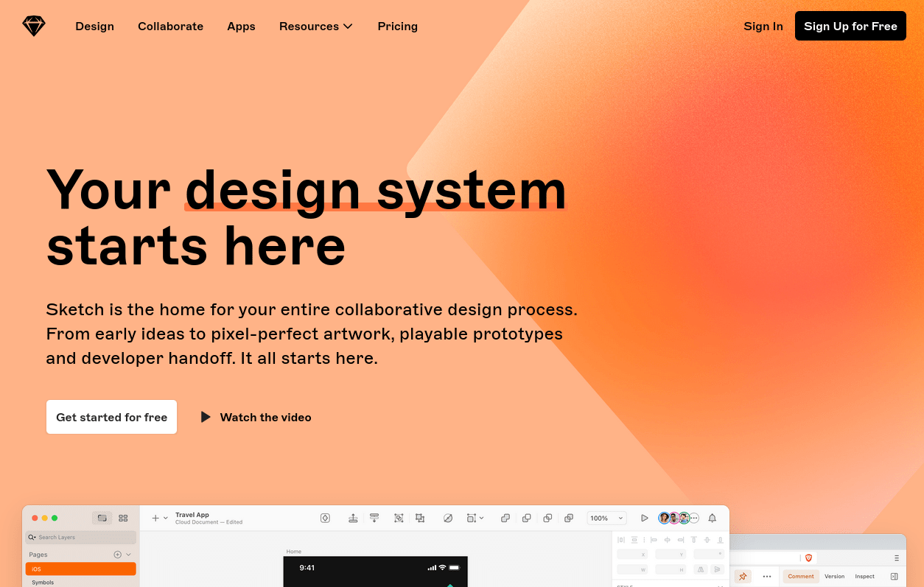Click the Brave shield icon in browser window
The height and width of the screenshot is (587, 924).
808,558
